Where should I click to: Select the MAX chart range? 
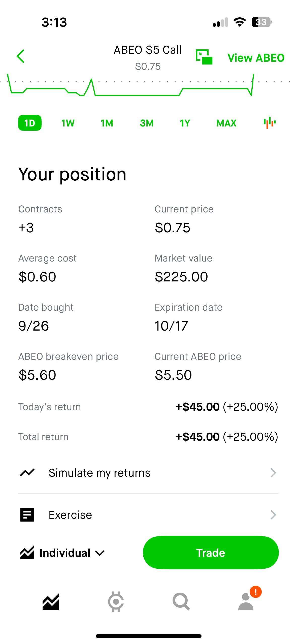226,123
